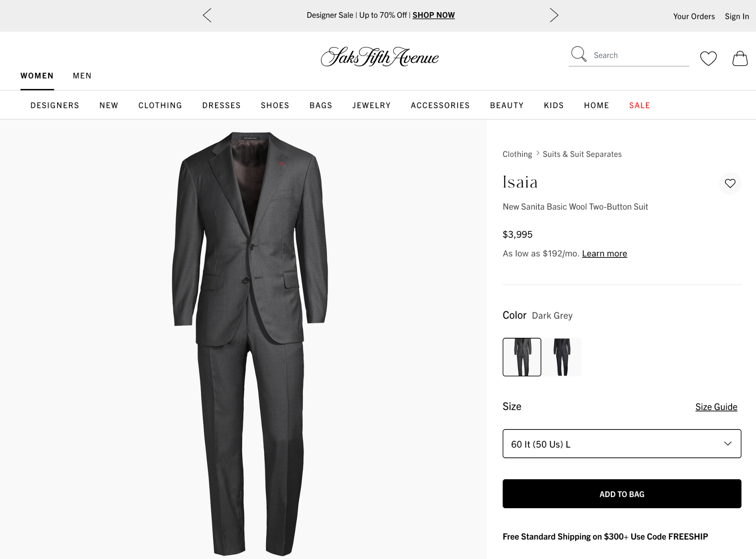Navigate to Suits & Suit Separates breadcrumb
This screenshot has width=756, height=559.
(582, 154)
